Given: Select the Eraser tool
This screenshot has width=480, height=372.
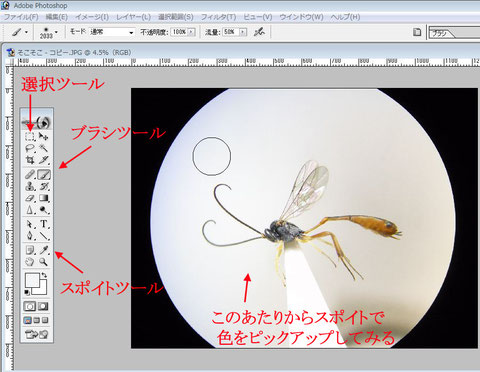Looking at the screenshot, I should coord(30,198).
